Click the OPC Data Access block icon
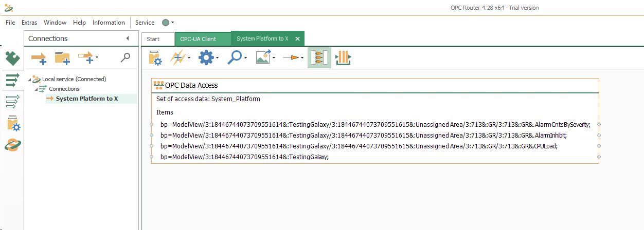The image size is (644, 230). [x=159, y=85]
